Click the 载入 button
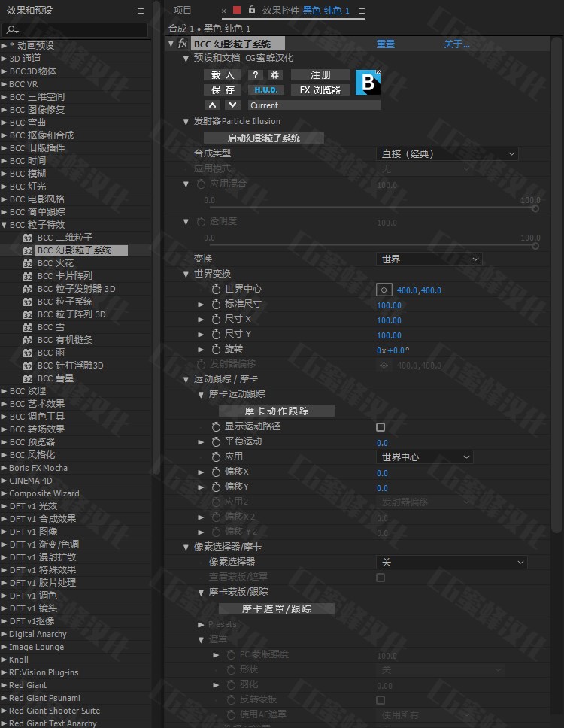564x728 pixels. coord(223,75)
